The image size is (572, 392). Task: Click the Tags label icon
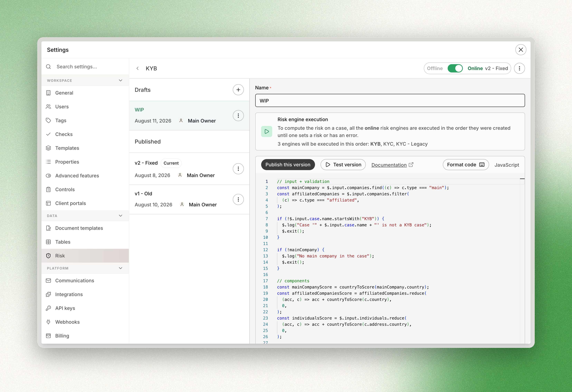tap(49, 120)
